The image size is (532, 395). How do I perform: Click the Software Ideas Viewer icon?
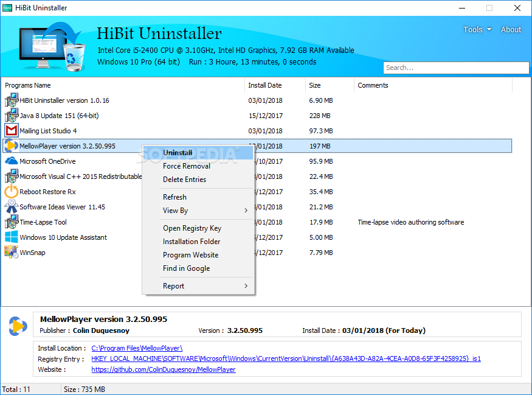[11, 206]
